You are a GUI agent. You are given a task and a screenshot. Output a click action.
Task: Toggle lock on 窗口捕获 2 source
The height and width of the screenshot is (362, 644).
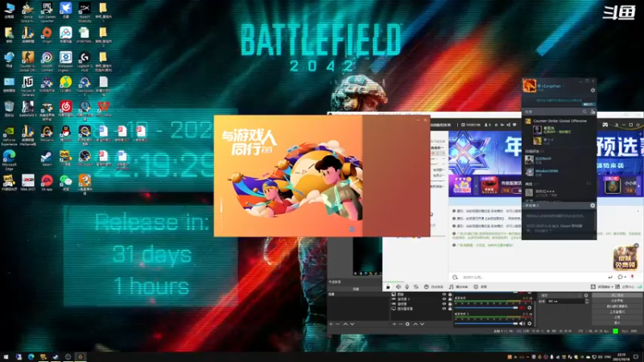(450, 299)
